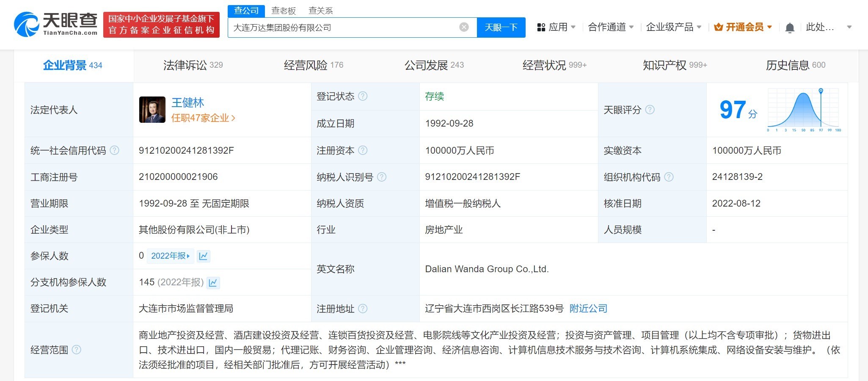Click the help icon next to 登记状态
This screenshot has width=868, height=381.
[363, 96]
